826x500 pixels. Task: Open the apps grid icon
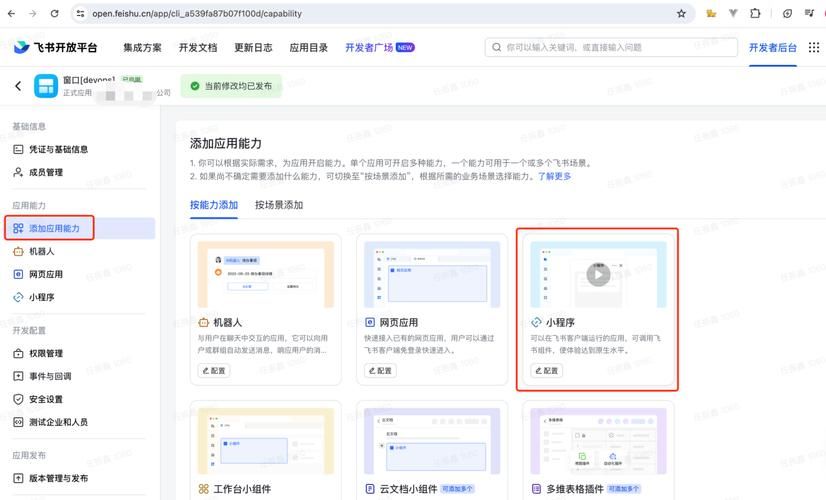click(814, 47)
